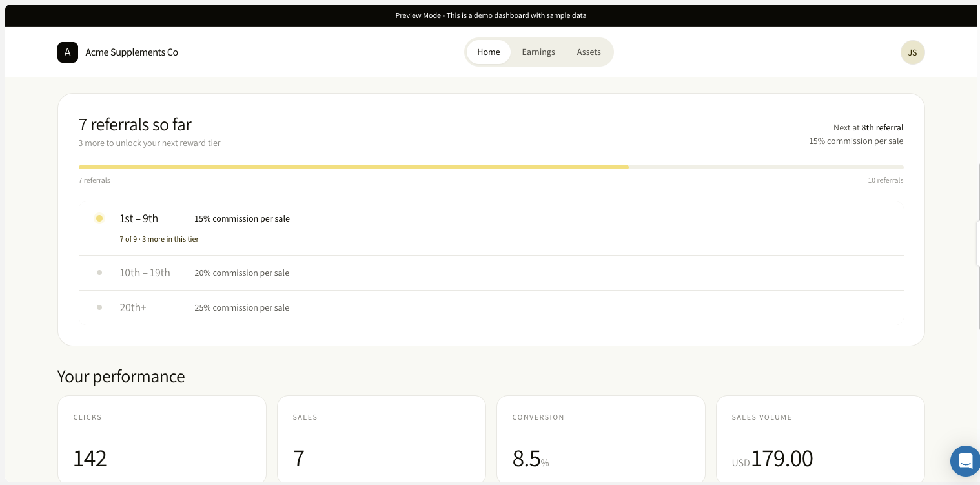Click the '7 referrals so far' heading
Viewport: 980px width, 485px height.
(x=135, y=125)
